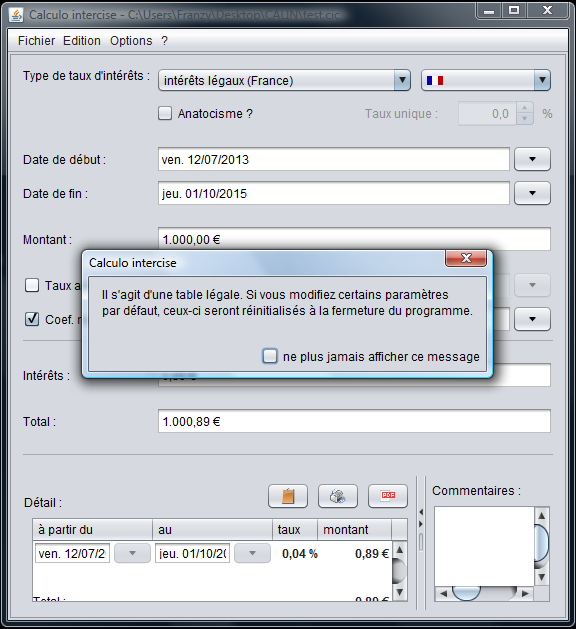
Task: Copy details with the clipboard icon button
Action: pos(288,496)
